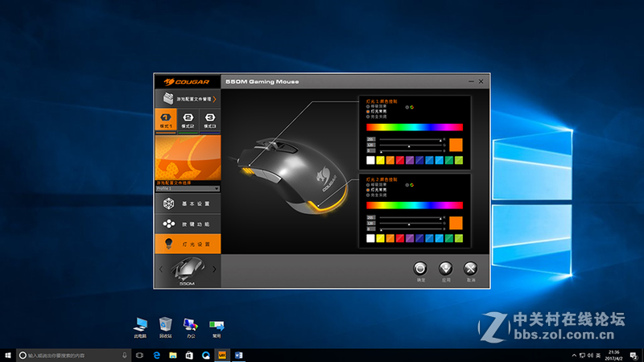644x362 pixels.
Task: Launch Microsoft Edge from the taskbar
Action: 156,355
